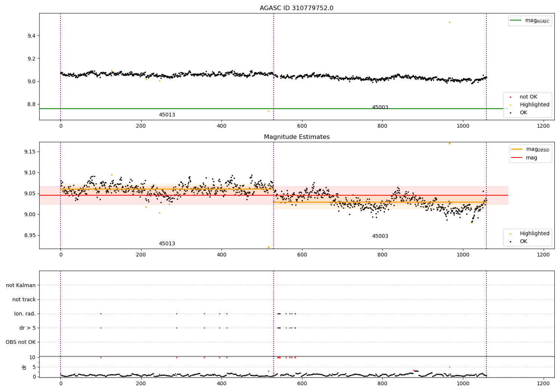
Task: Click the plot title 'AGASC ID 310779752.0'
Action: (x=296, y=8)
